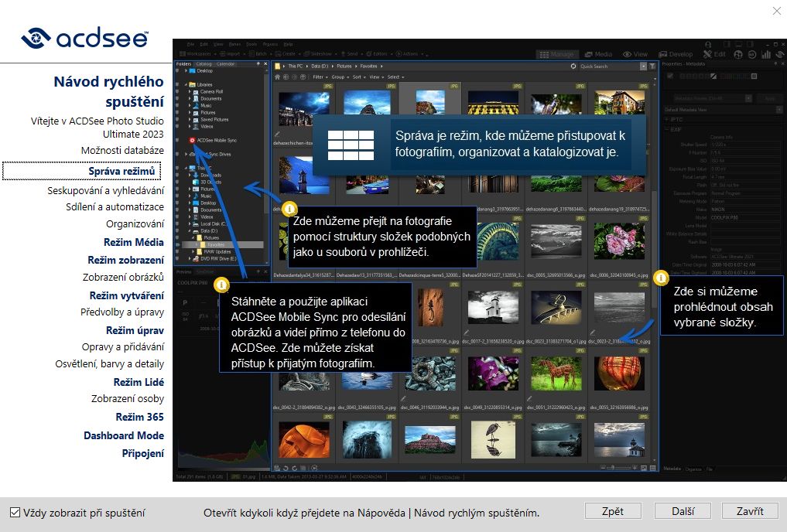787x532 pixels.
Task: Open Opravy a přidávání topic
Action: pyautogui.click(x=123, y=347)
